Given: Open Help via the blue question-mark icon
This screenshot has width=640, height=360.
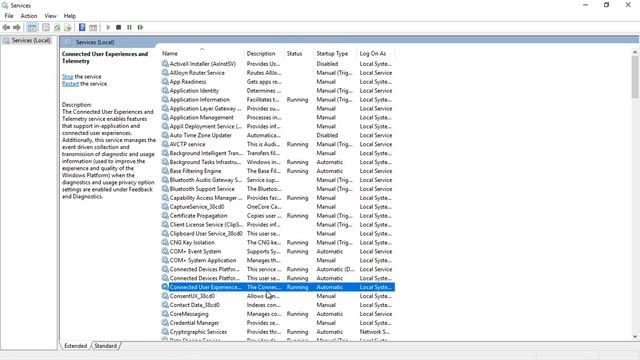Looking at the screenshot, I should click(x=82, y=27).
